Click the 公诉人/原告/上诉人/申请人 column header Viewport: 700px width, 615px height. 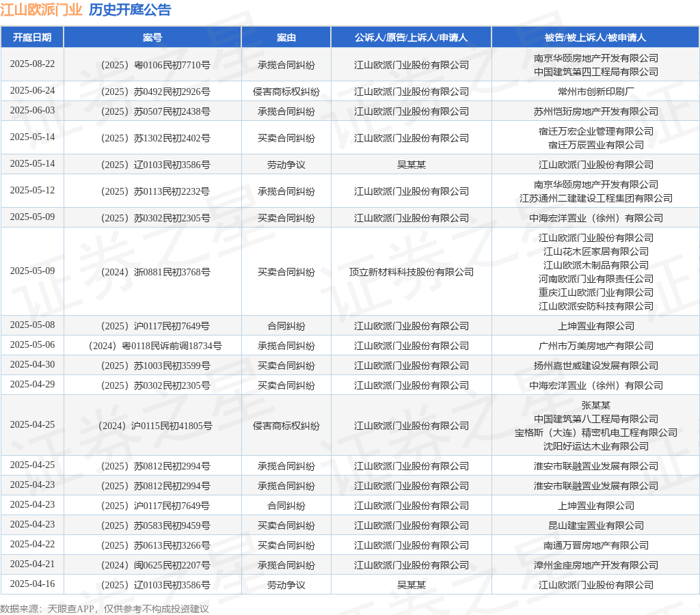411,38
